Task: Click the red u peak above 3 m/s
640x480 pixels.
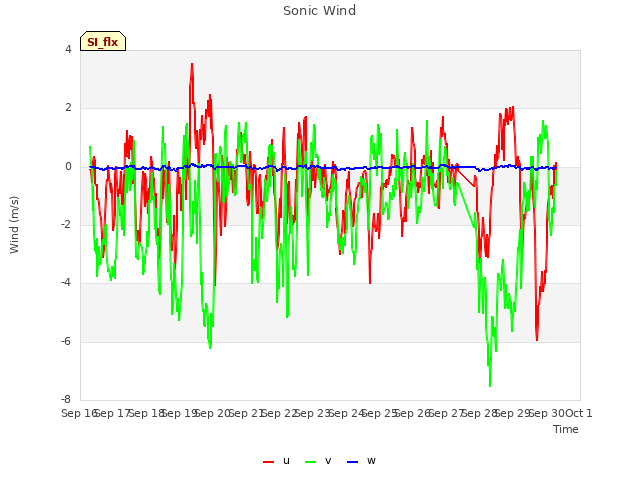Action: pos(192,64)
